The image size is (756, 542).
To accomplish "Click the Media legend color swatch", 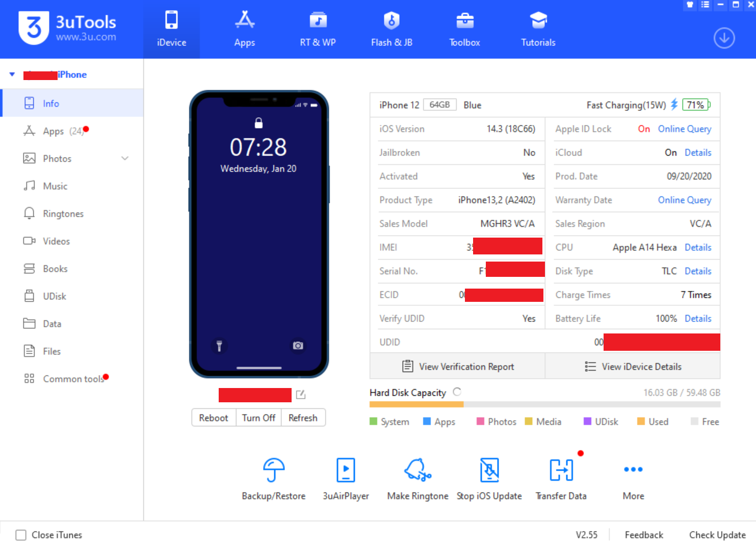I will (x=529, y=421).
